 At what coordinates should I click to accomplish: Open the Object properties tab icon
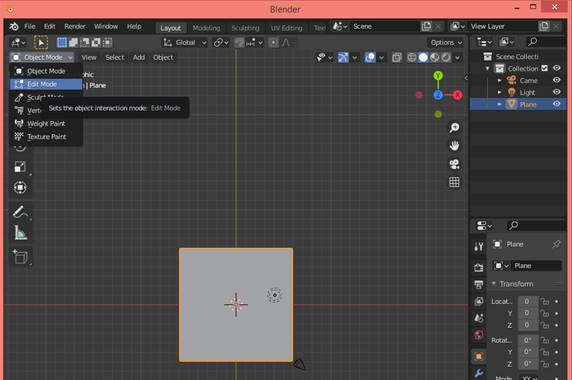point(479,356)
